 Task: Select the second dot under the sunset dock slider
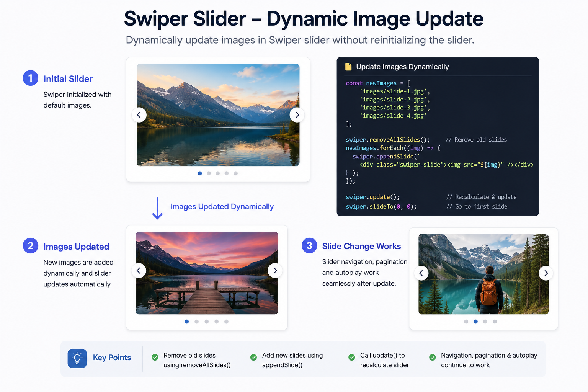(x=197, y=322)
